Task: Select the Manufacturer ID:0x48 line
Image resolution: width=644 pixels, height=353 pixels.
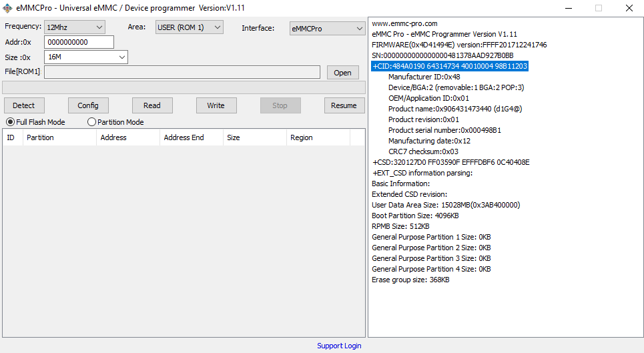Action: [x=424, y=77]
